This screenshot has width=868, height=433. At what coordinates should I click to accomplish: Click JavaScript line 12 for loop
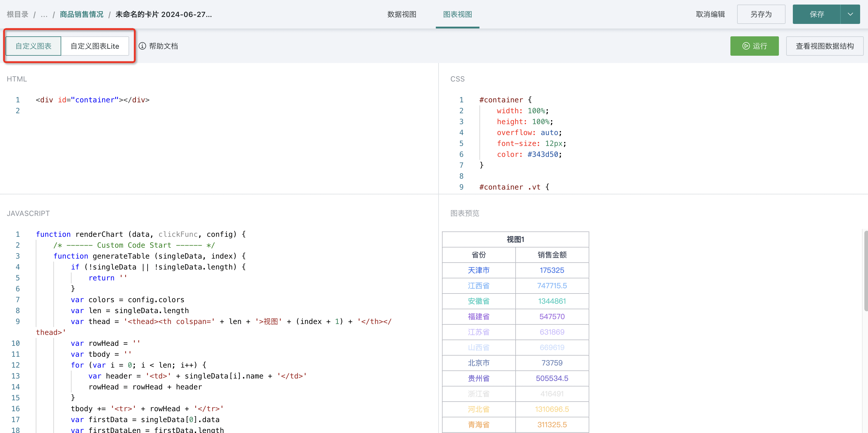(x=139, y=365)
